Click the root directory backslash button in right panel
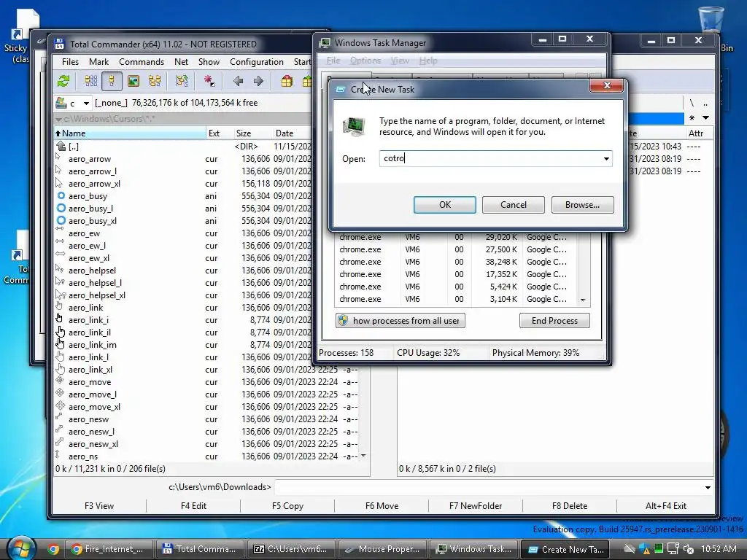This screenshot has height=560, width=747. click(x=692, y=103)
